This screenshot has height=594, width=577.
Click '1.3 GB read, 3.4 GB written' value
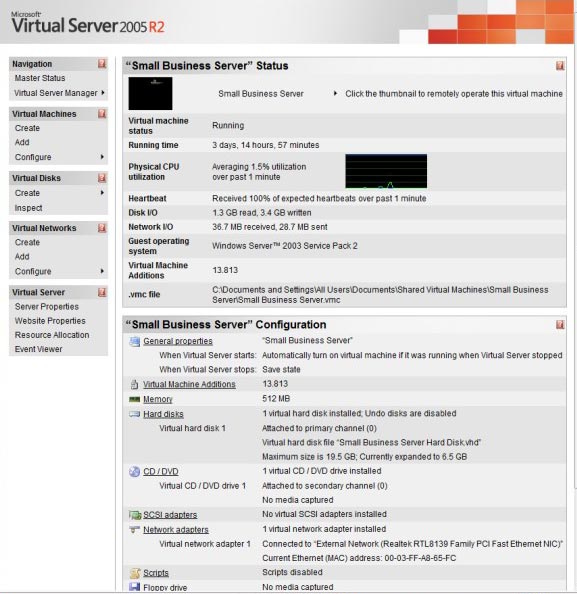261,213
